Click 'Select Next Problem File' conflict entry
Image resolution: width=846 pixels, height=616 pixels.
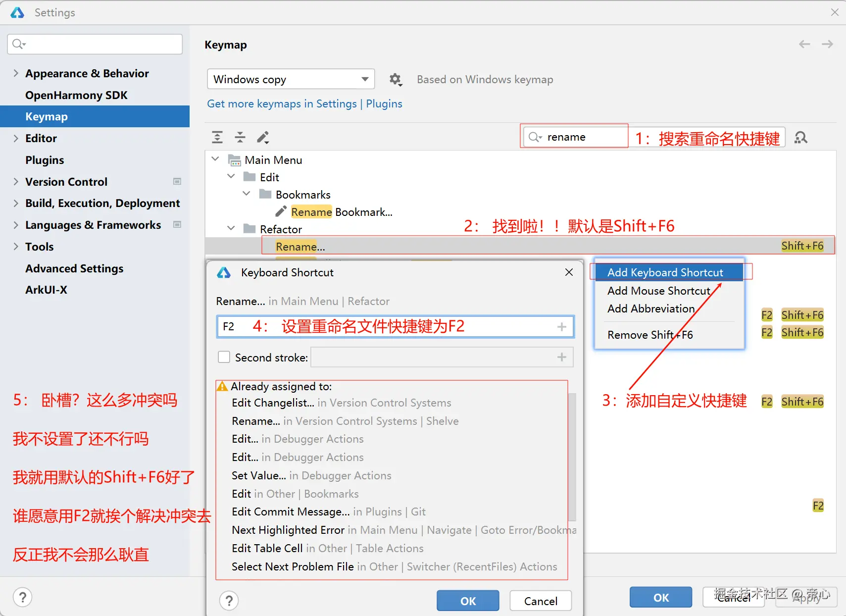click(x=395, y=566)
